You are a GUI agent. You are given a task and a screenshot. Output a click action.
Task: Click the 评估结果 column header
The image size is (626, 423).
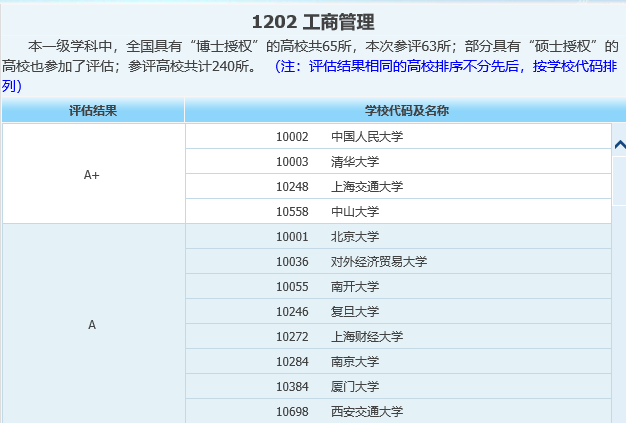coord(93,111)
